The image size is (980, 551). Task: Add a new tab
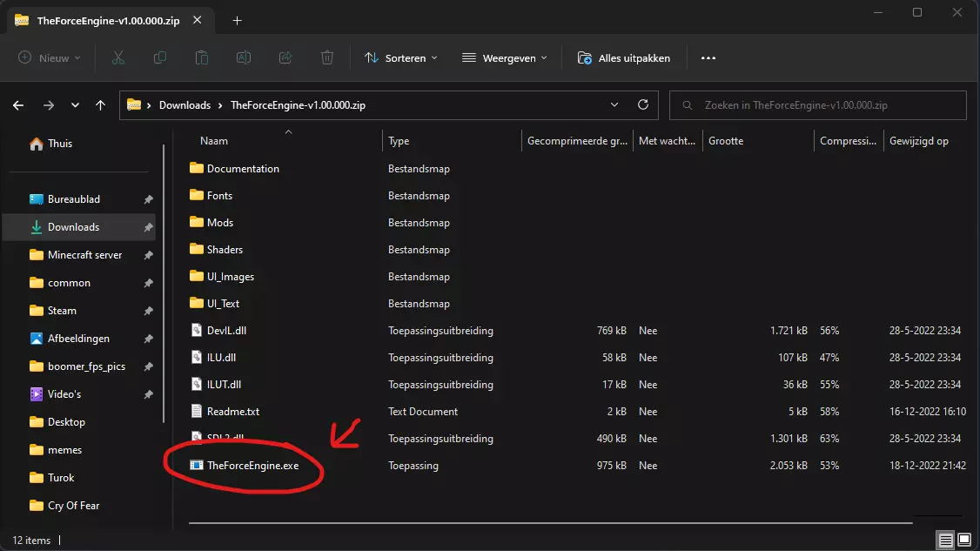(238, 21)
